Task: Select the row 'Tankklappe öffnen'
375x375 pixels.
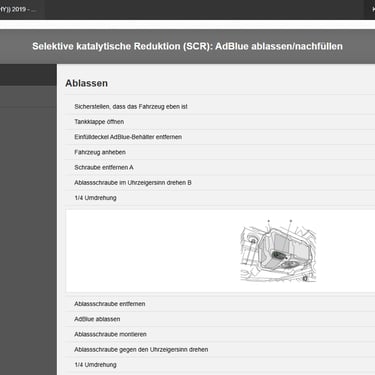Action: (220, 122)
